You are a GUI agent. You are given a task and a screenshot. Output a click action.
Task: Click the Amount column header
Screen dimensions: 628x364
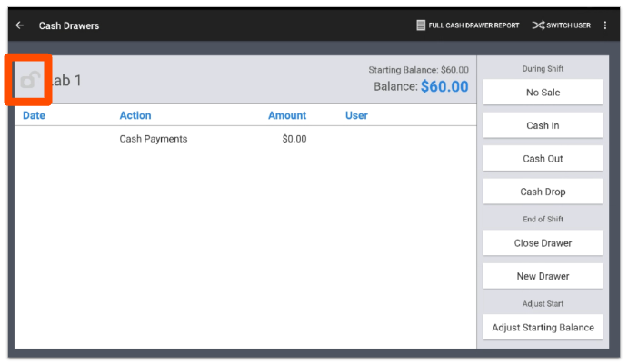pyautogui.click(x=287, y=116)
